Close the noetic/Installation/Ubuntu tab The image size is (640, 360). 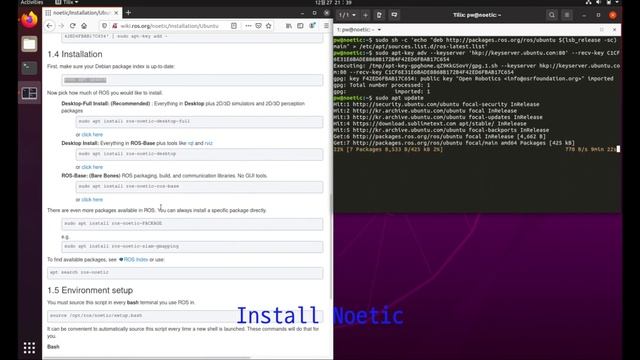click(116, 13)
